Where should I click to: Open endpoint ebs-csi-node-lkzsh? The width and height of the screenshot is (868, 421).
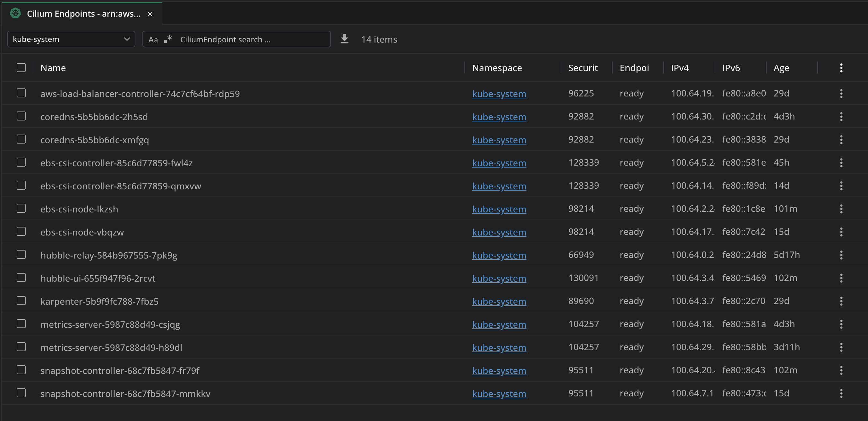79,209
